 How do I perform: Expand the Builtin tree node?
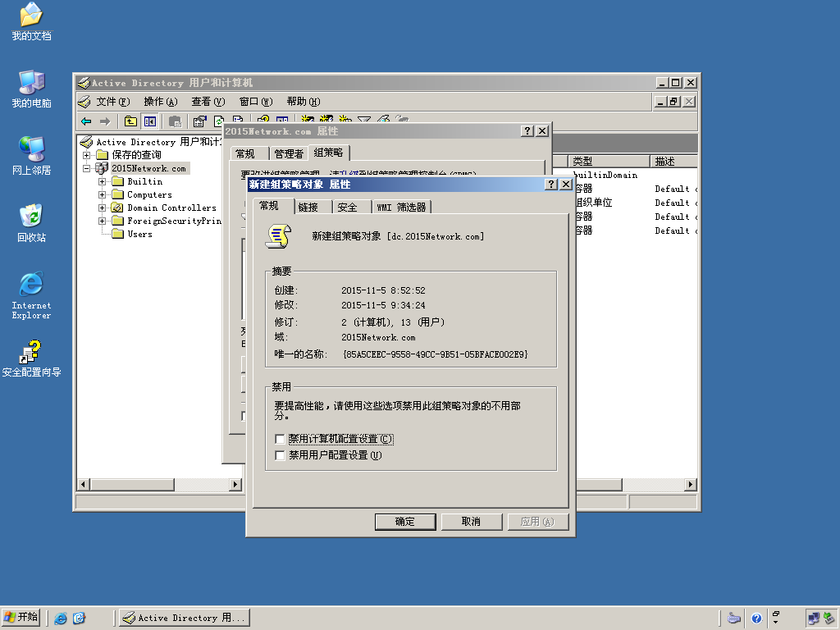102,181
